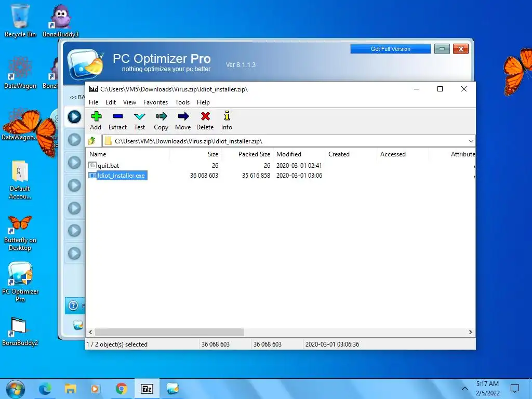Show hidden system tray icons chevron

(x=465, y=389)
